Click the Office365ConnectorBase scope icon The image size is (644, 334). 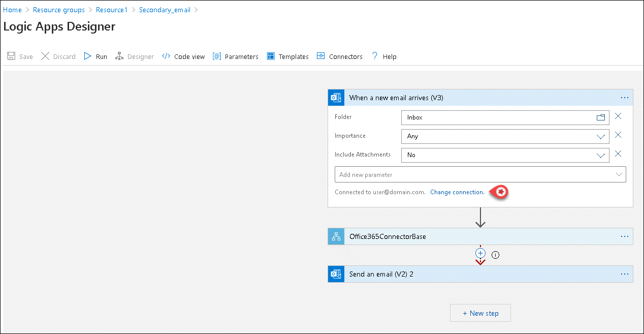[x=336, y=236]
